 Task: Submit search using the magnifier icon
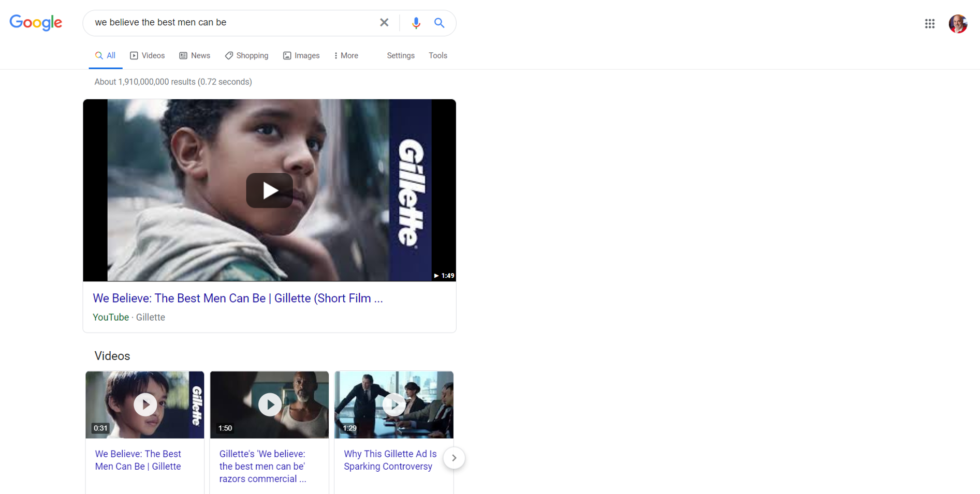click(x=439, y=23)
